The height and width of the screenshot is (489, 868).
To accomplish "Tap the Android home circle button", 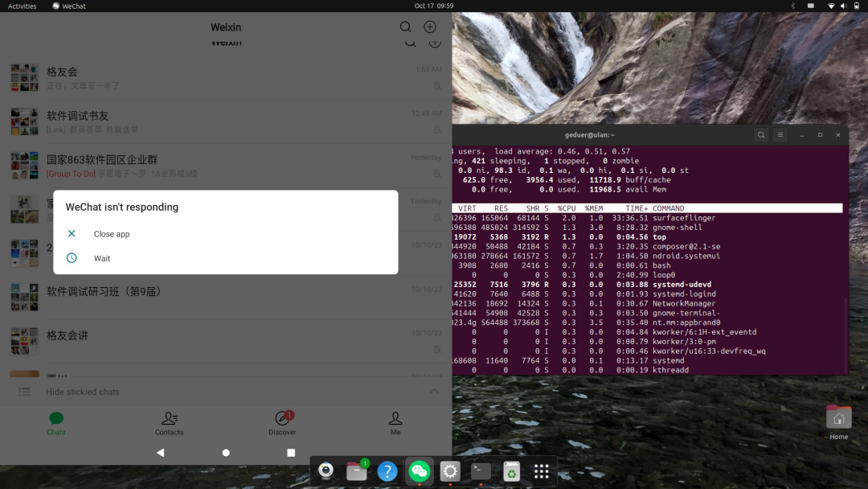I will [x=226, y=453].
